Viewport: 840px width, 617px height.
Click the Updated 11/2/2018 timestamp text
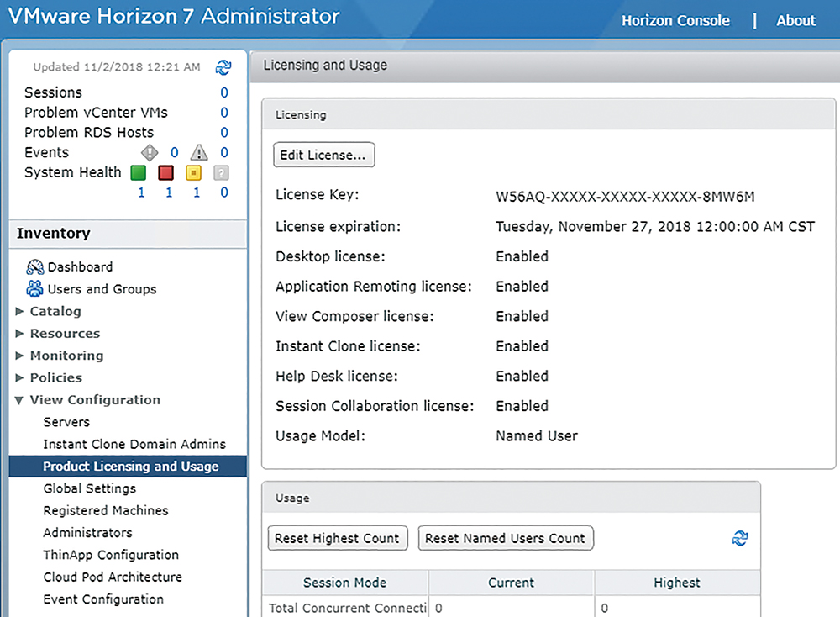click(x=117, y=67)
